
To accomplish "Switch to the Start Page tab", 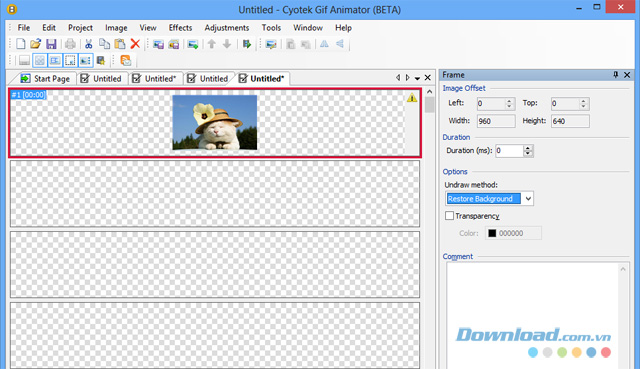I will pyautogui.click(x=45, y=78).
